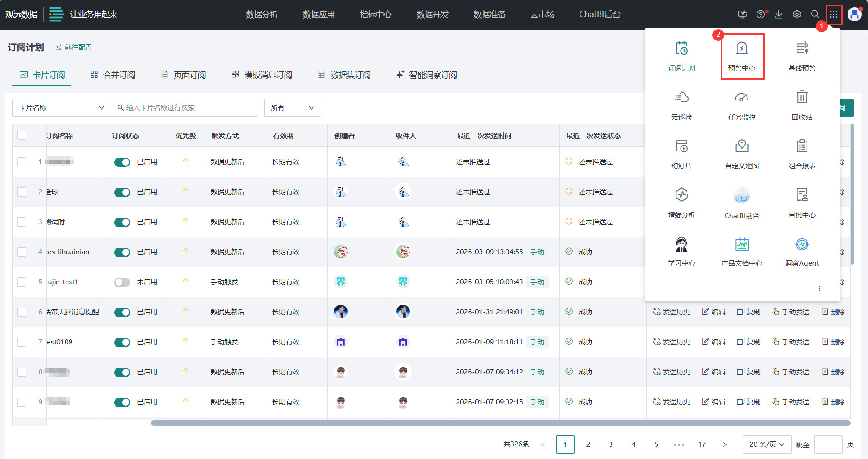Switch to the 合并订阅 tab

click(113, 75)
